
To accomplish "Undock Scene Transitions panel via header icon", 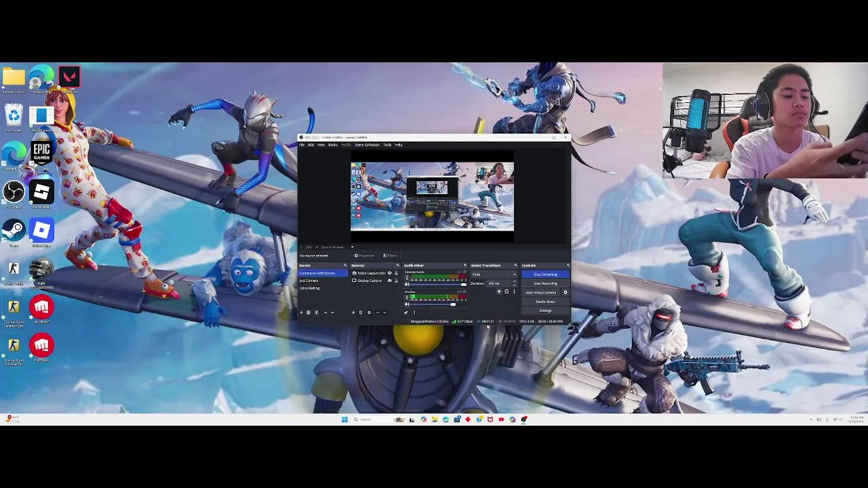I will (x=515, y=265).
